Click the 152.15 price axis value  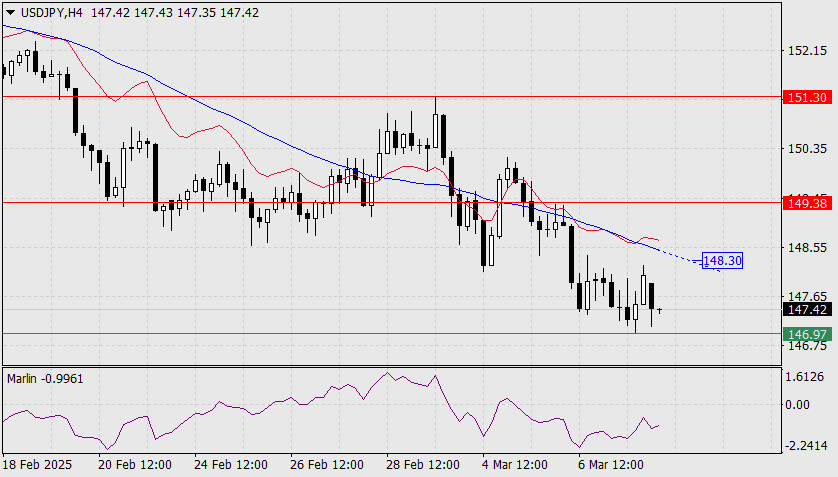point(808,51)
